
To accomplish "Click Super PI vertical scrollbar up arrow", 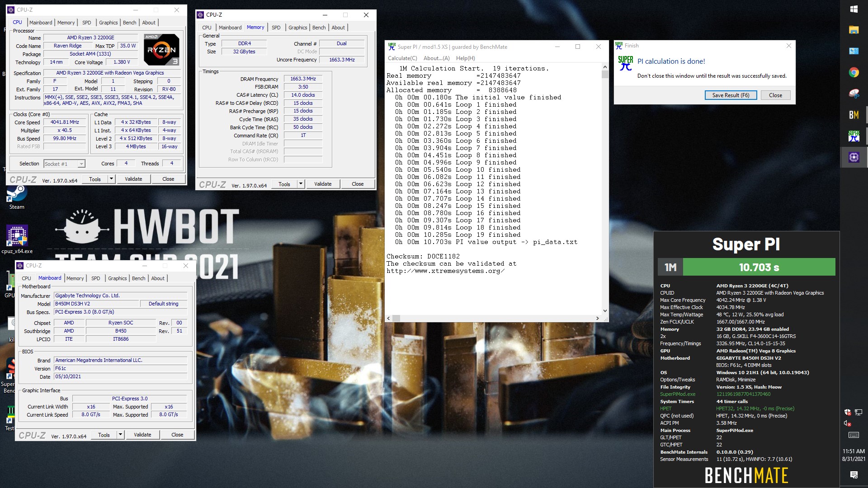I will click(x=605, y=67).
